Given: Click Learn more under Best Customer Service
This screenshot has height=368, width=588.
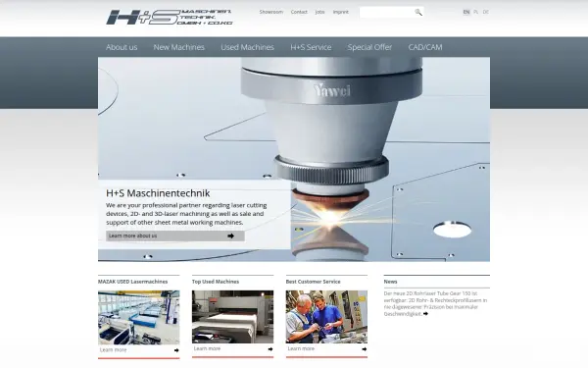Looking at the screenshot, I should (x=301, y=348).
